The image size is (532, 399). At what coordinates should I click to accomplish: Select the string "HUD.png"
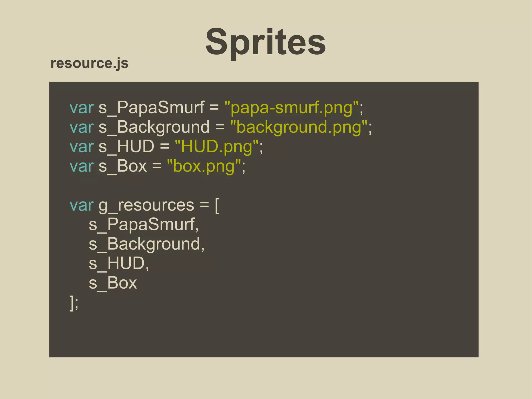[x=217, y=147]
